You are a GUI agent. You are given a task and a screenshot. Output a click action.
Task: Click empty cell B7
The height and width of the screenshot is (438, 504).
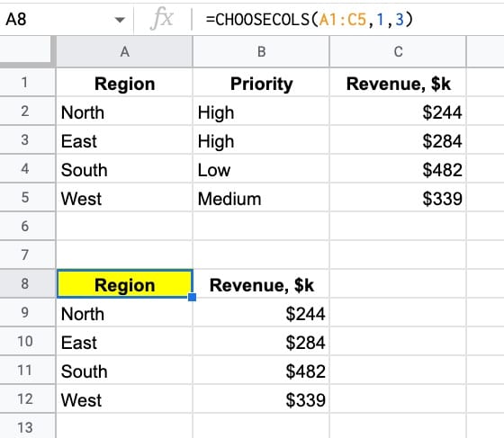point(261,255)
